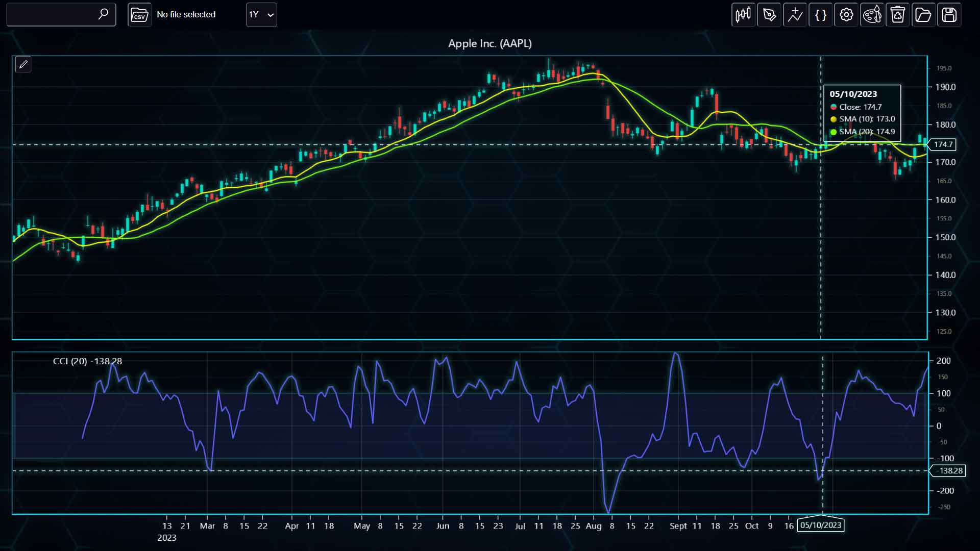Click the Mar label on time axis
Image resolution: width=980 pixels, height=551 pixels.
pyautogui.click(x=207, y=526)
